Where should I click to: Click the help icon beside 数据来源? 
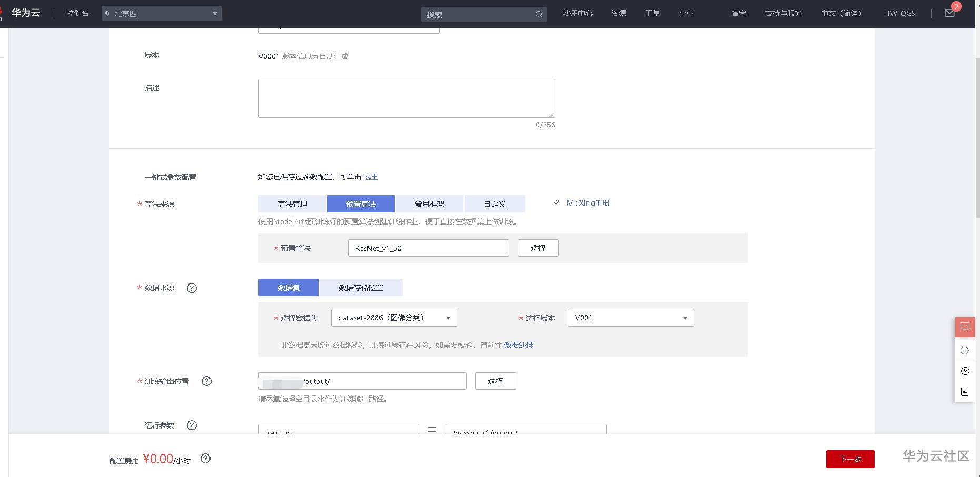coord(192,288)
